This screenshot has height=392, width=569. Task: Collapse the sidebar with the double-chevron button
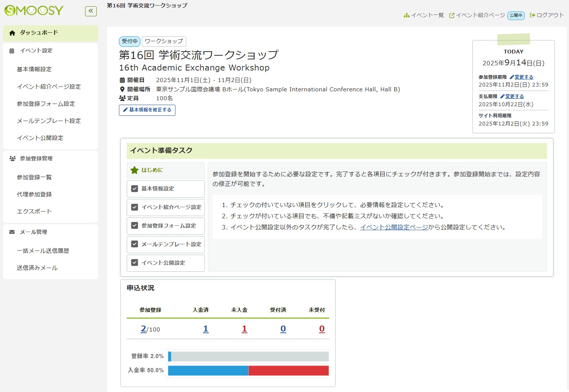click(x=91, y=11)
